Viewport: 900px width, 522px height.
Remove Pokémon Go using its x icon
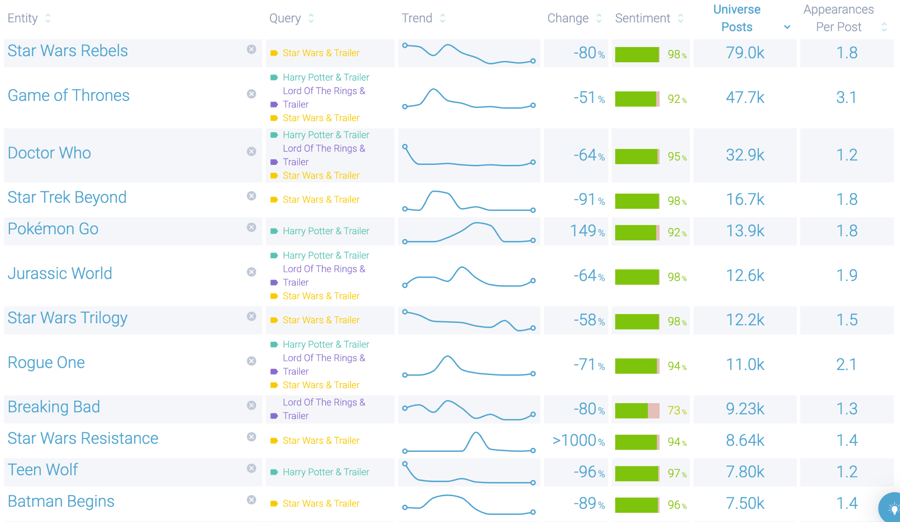[251, 227]
